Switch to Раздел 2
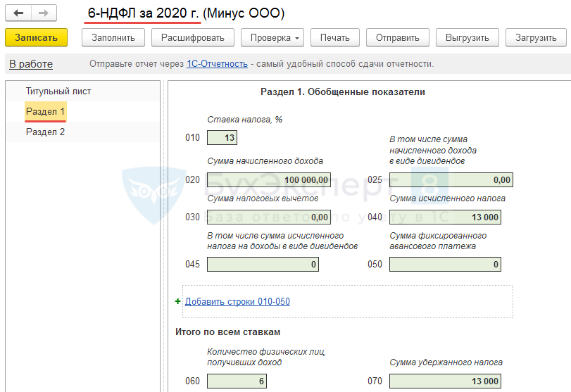Screen dimensions: 571x392 tap(45, 132)
